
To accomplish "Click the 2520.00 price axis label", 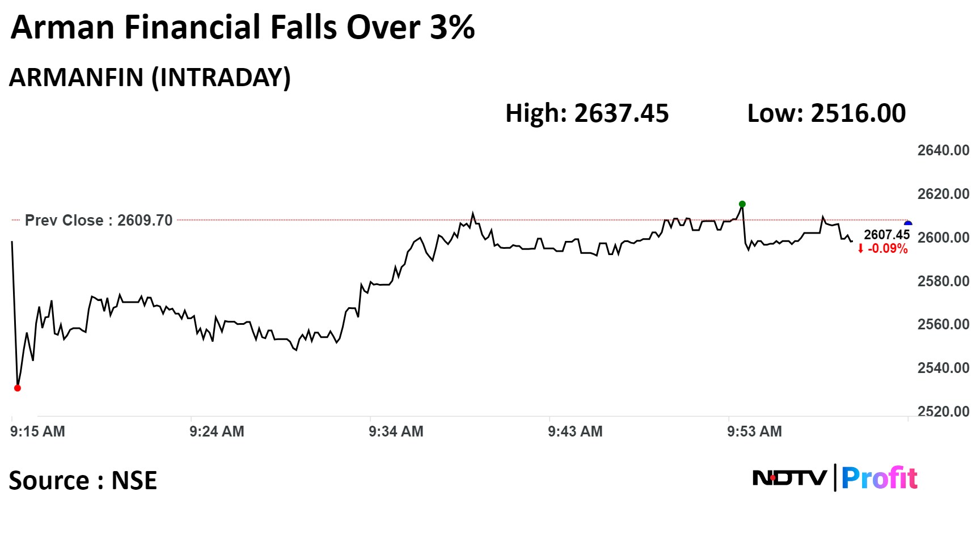I will point(943,412).
